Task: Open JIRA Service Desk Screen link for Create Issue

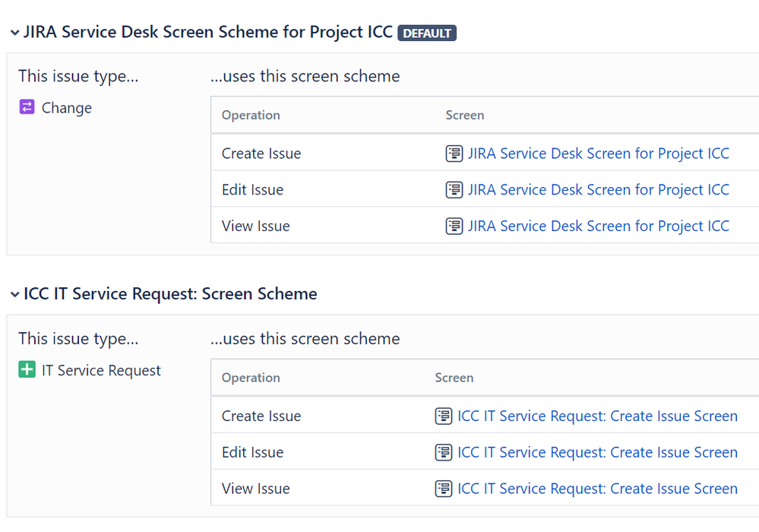Action: pyautogui.click(x=598, y=154)
